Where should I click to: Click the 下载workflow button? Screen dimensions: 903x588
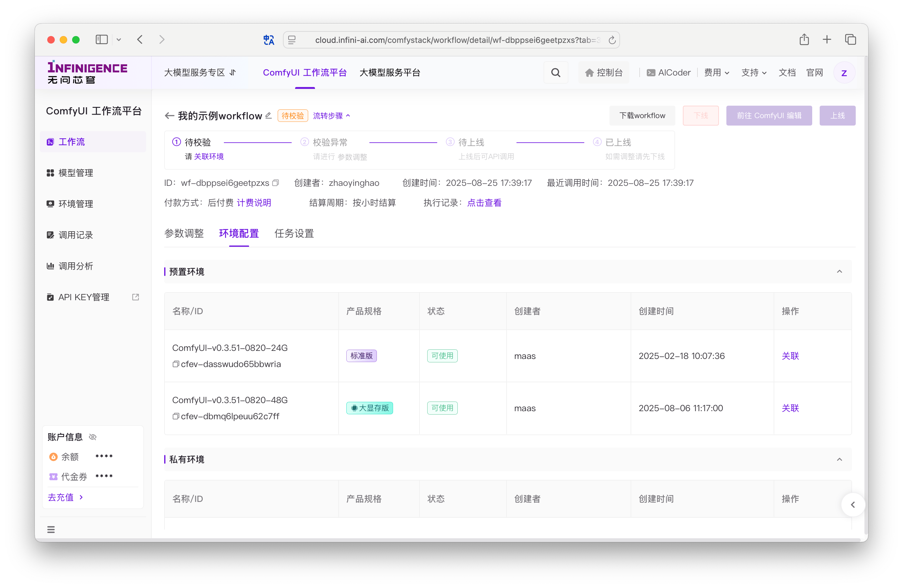[x=642, y=116]
